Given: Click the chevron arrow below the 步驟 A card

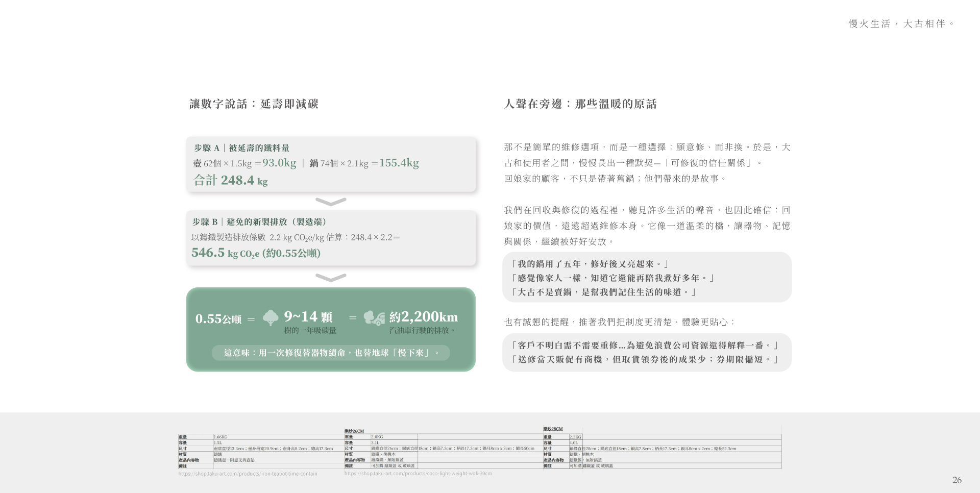Looking at the screenshot, I should (331, 202).
